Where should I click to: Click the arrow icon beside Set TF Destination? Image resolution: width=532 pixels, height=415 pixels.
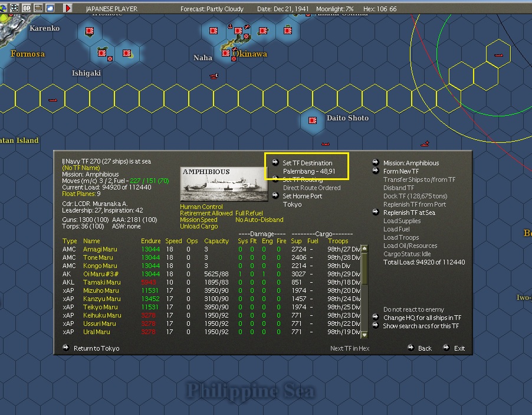[275, 163]
